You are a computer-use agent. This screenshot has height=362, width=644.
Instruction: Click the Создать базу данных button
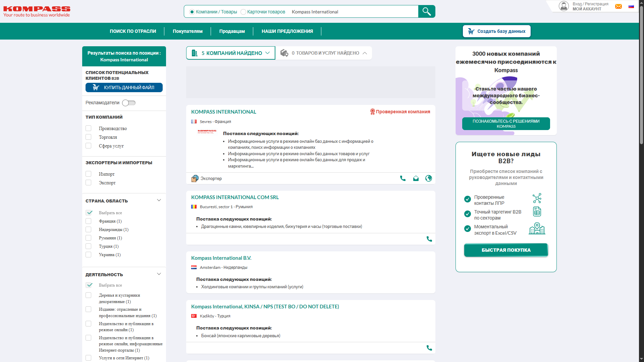pos(497,31)
